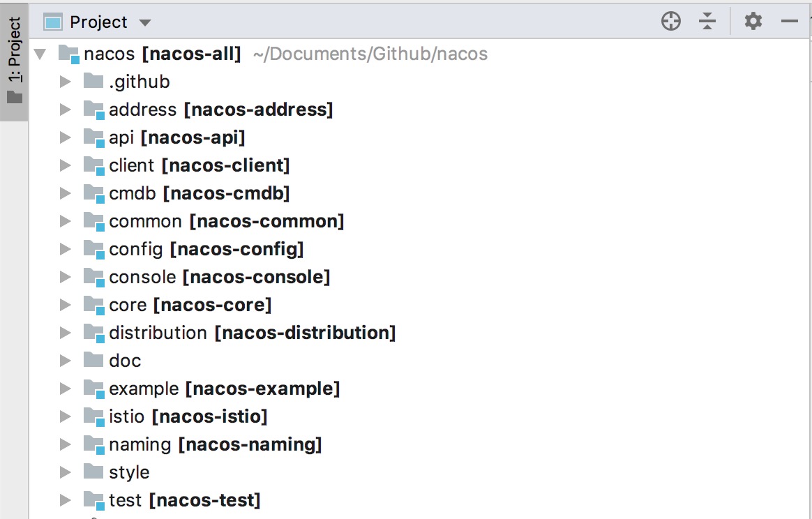Click the locate current file crosshair icon
The image size is (812, 519).
coord(671,22)
